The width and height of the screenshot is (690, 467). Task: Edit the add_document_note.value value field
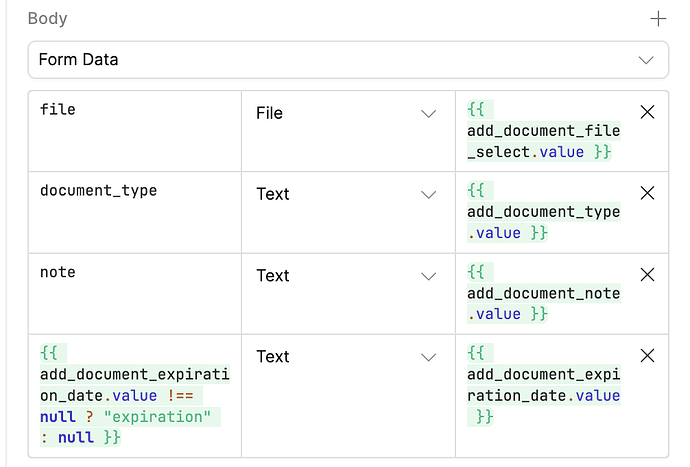544,294
